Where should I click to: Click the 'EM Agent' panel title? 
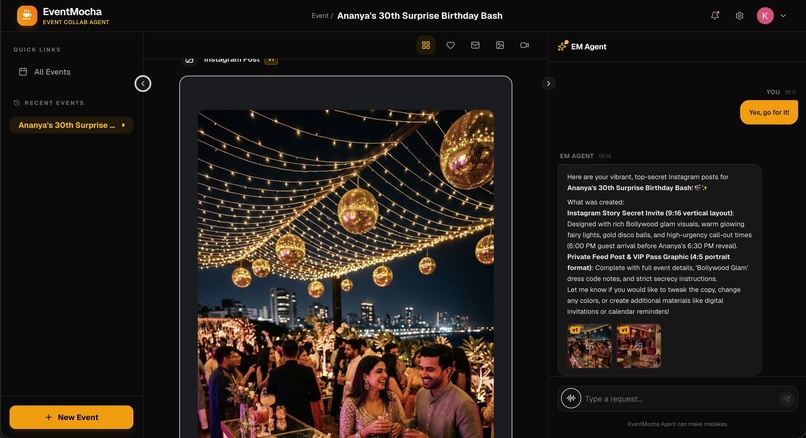(x=589, y=46)
